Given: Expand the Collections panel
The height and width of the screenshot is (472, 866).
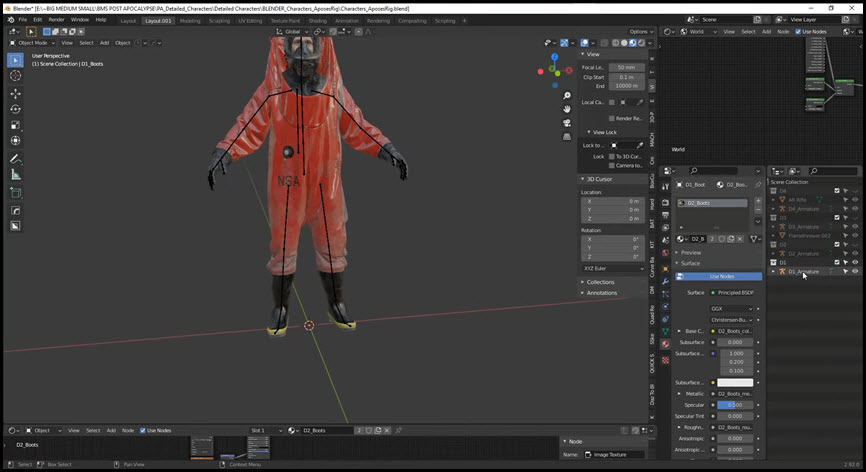Looking at the screenshot, I should click(598, 282).
